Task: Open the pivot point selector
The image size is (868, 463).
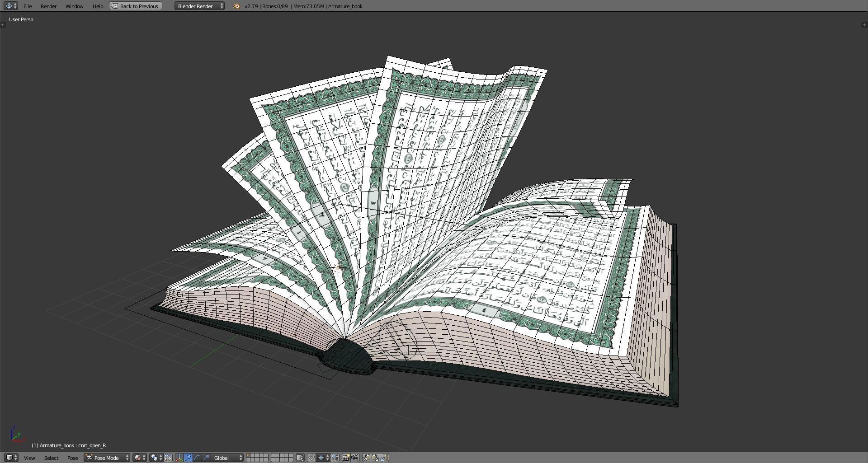Action: 156,458
